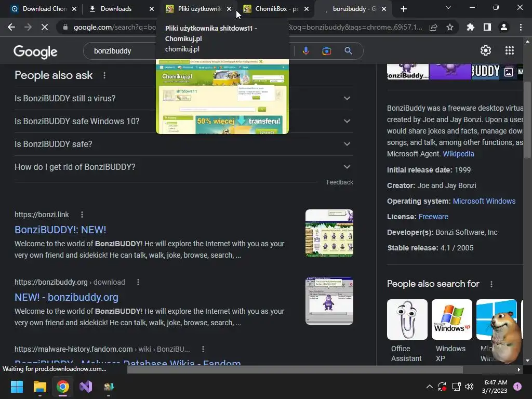532x399 pixels.
Task: Switch to the Downloads tab
Action: [x=116, y=9]
